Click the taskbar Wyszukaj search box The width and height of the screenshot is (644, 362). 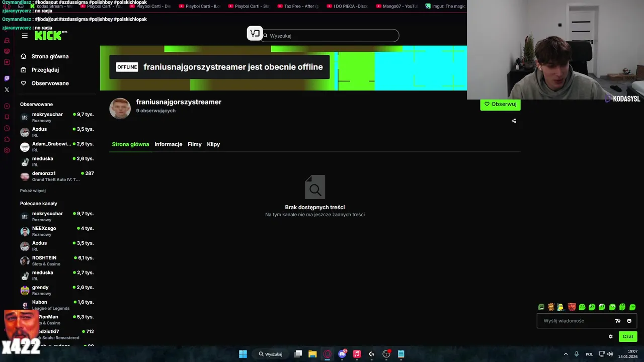coord(270,354)
